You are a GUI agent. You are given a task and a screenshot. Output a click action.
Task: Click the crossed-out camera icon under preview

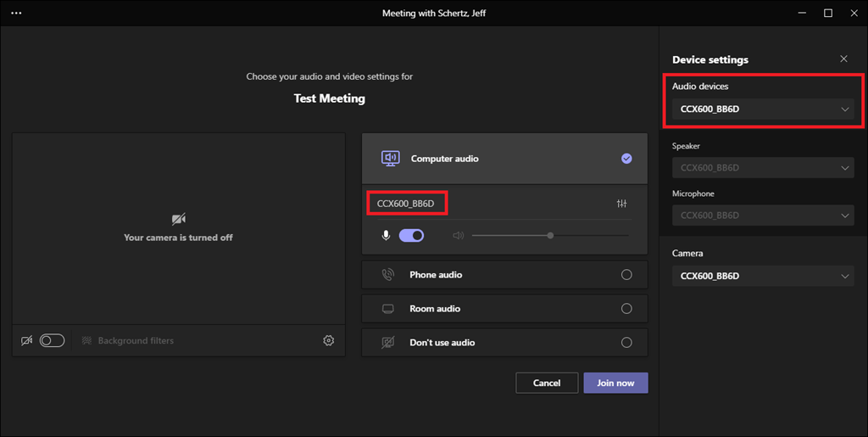point(26,340)
